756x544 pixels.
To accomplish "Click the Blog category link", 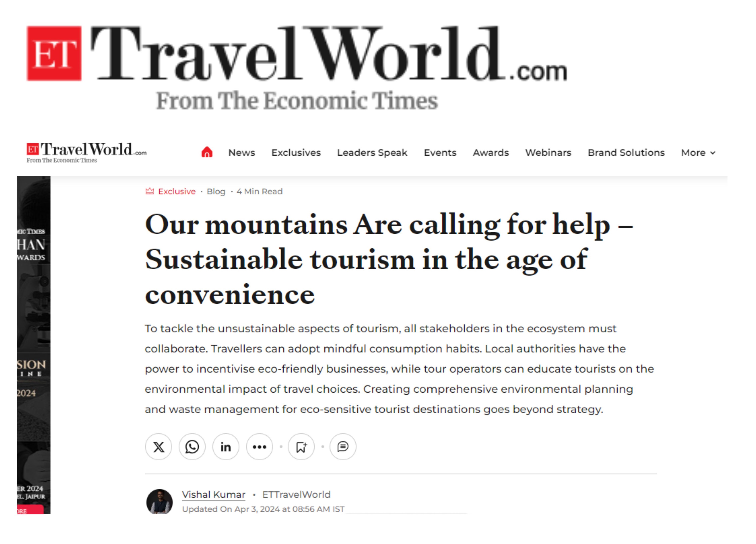I will [x=216, y=191].
